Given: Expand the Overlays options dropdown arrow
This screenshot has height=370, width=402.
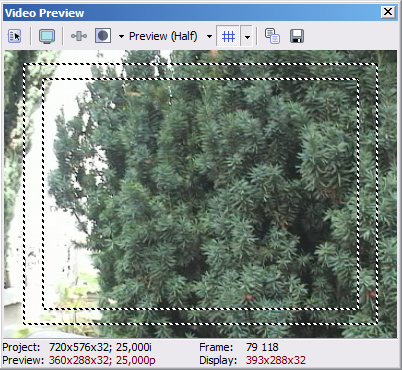Looking at the screenshot, I should [247, 37].
